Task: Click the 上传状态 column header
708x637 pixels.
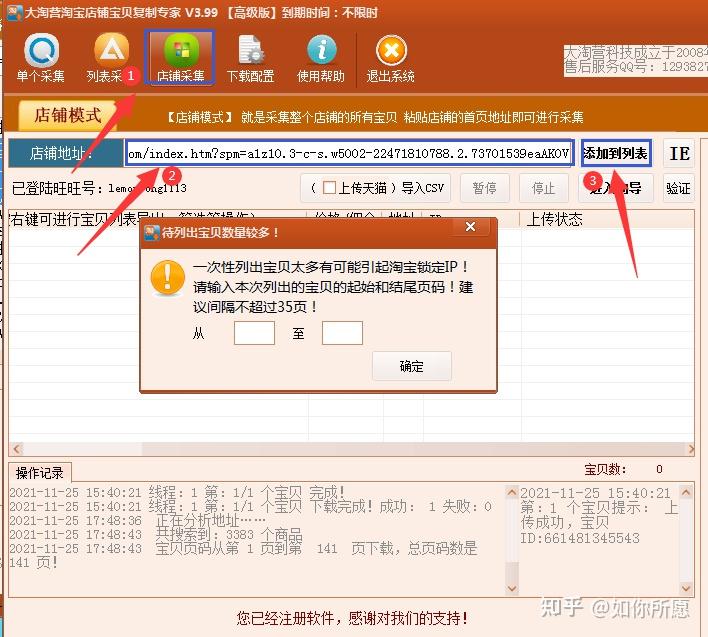Action: (x=555, y=219)
